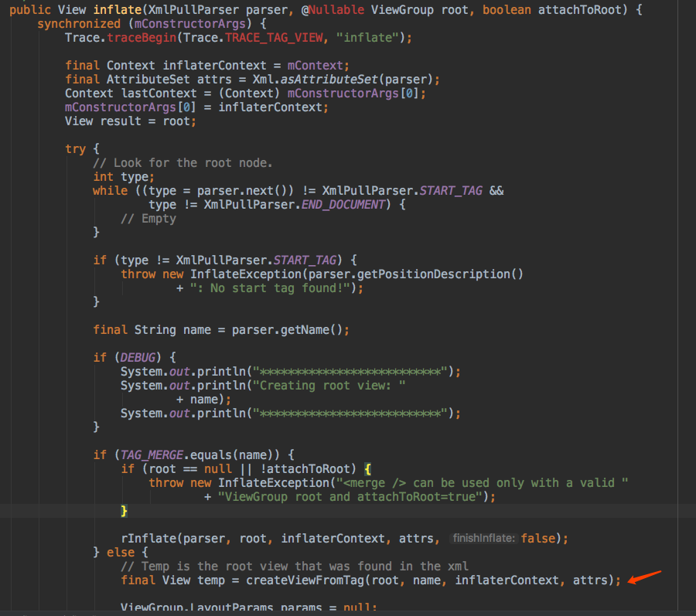Viewport: 696px width, 616px height.
Task: Click the finishInflate: parameter hint
Action: click(x=484, y=539)
